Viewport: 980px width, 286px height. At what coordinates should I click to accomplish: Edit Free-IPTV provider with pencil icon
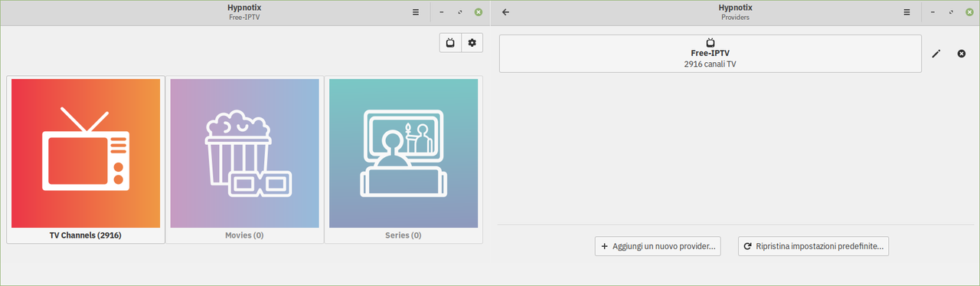point(936,54)
